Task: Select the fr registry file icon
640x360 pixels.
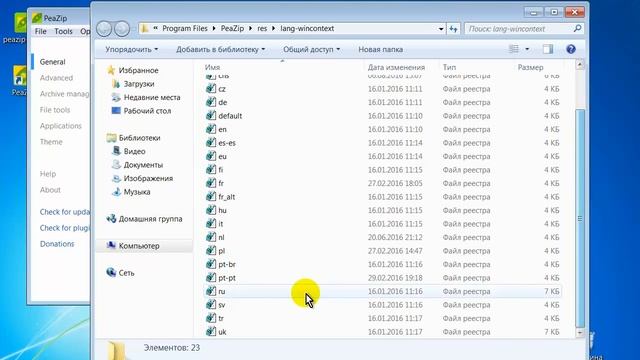Action: click(x=211, y=183)
